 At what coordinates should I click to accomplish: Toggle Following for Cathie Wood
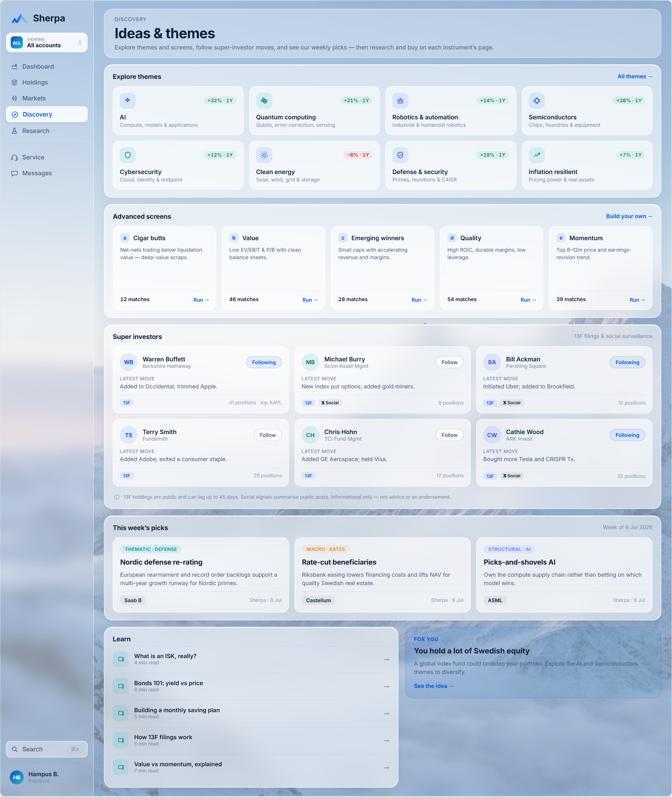[x=628, y=435]
